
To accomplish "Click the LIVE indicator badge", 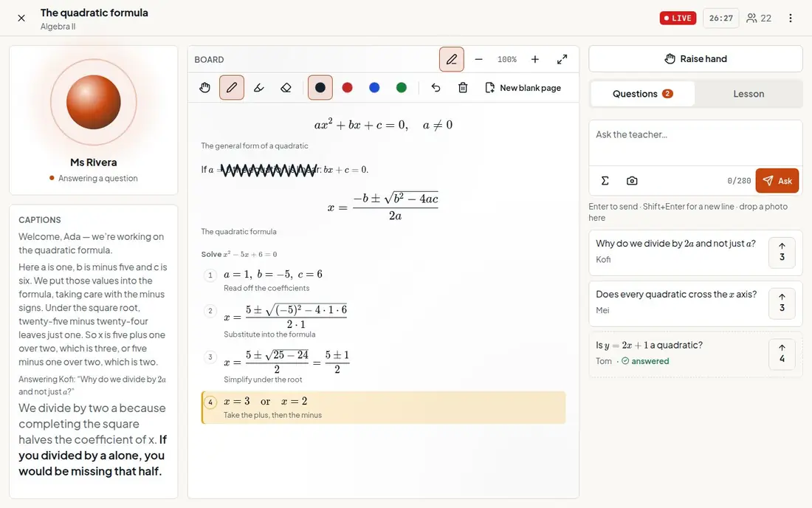I will 678,18.
